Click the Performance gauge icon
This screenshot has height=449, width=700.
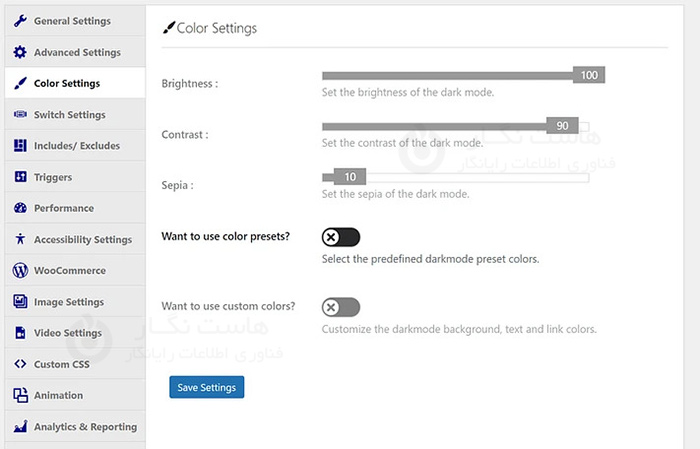(20, 208)
